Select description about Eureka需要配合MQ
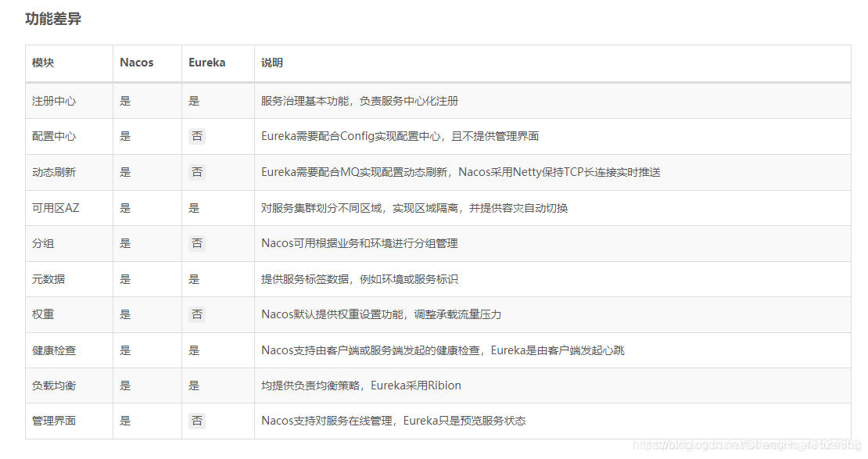 [x=461, y=172]
